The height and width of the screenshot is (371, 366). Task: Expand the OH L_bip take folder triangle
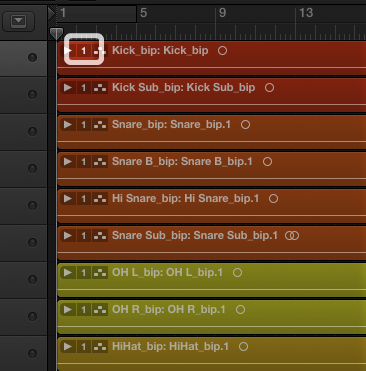coord(68,273)
